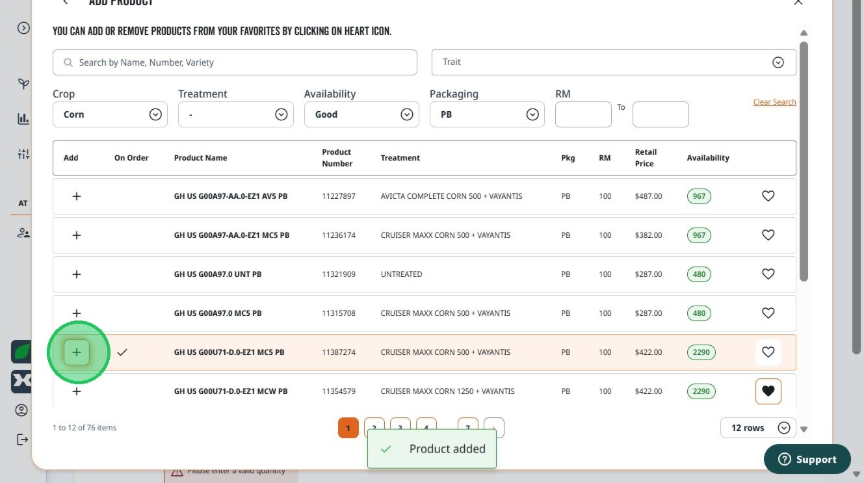Go to page 7 of results
The height and width of the screenshot is (483, 864).
(467, 427)
